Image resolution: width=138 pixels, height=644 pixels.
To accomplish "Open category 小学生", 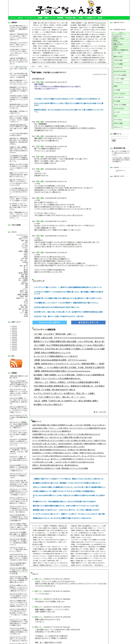I will tap(26, 253).
